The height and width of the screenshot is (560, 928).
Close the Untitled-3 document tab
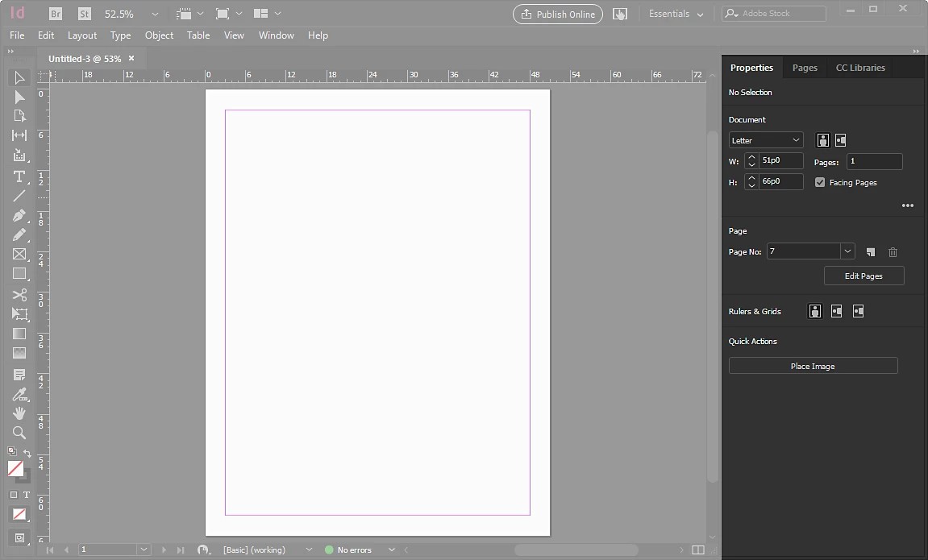pyautogui.click(x=131, y=58)
